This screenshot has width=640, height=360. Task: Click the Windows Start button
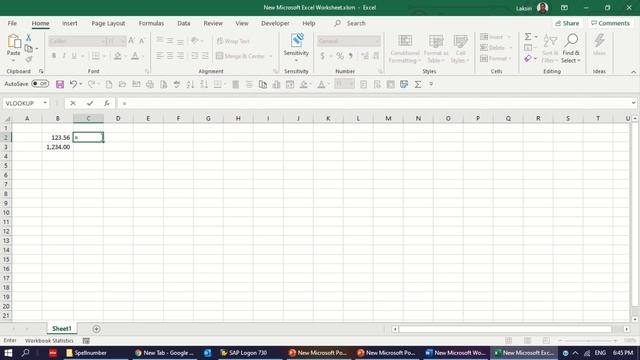tap(8, 353)
